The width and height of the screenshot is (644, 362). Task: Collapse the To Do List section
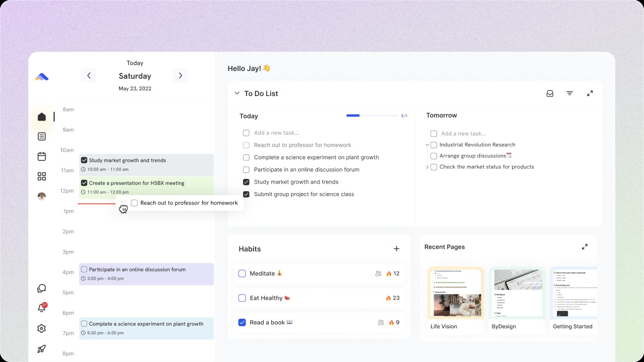pos(236,93)
